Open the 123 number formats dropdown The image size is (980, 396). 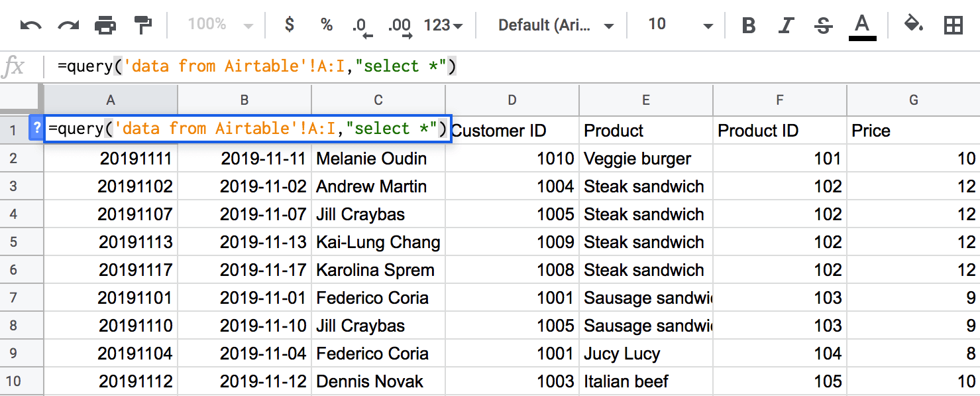tap(443, 25)
